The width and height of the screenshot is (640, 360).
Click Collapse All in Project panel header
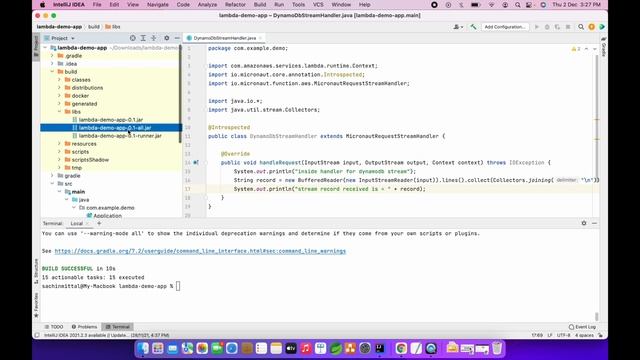[153, 38]
